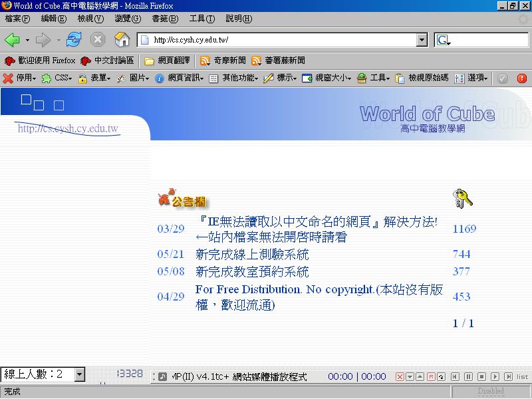Open the 新完成教室預約系統 announcement
532x399 pixels.
(x=252, y=271)
